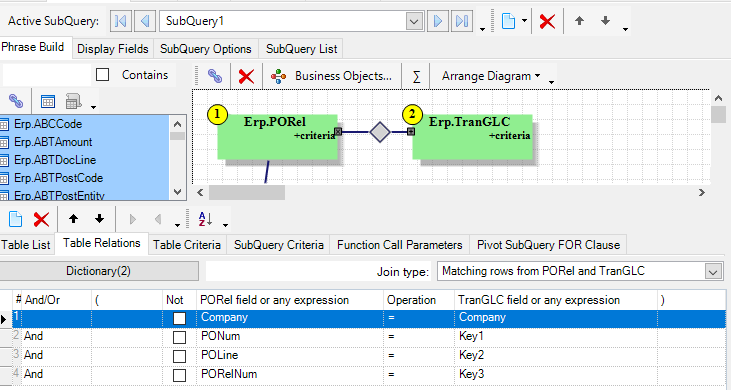This screenshot has width=731, height=390.
Task: Click the link icon in diagram toolbar
Action: tap(214, 76)
